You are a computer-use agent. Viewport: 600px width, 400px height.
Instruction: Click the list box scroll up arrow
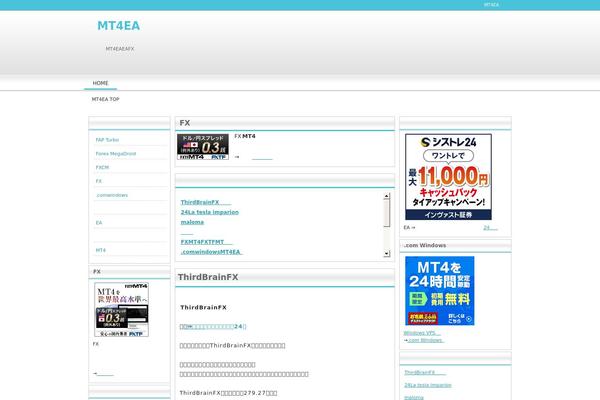(387, 196)
